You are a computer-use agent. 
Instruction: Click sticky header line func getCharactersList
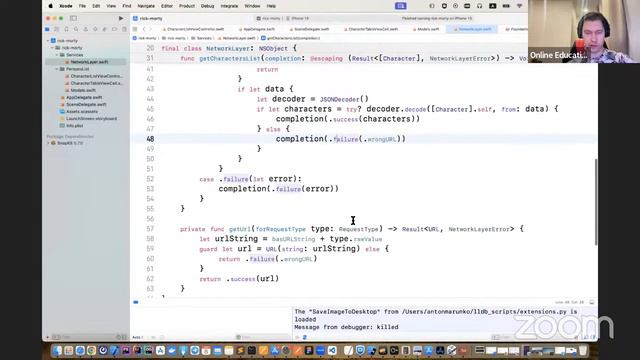pyautogui.click(x=354, y=58)
